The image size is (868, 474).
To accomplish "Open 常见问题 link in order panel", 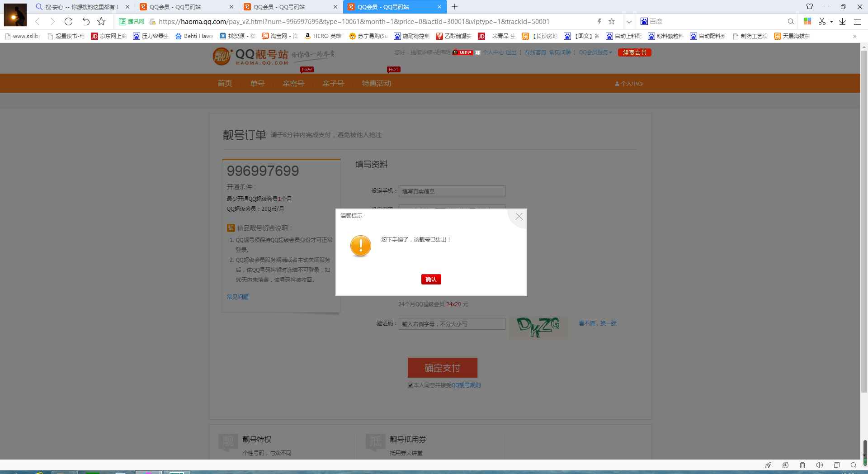I will pos(237,297).
